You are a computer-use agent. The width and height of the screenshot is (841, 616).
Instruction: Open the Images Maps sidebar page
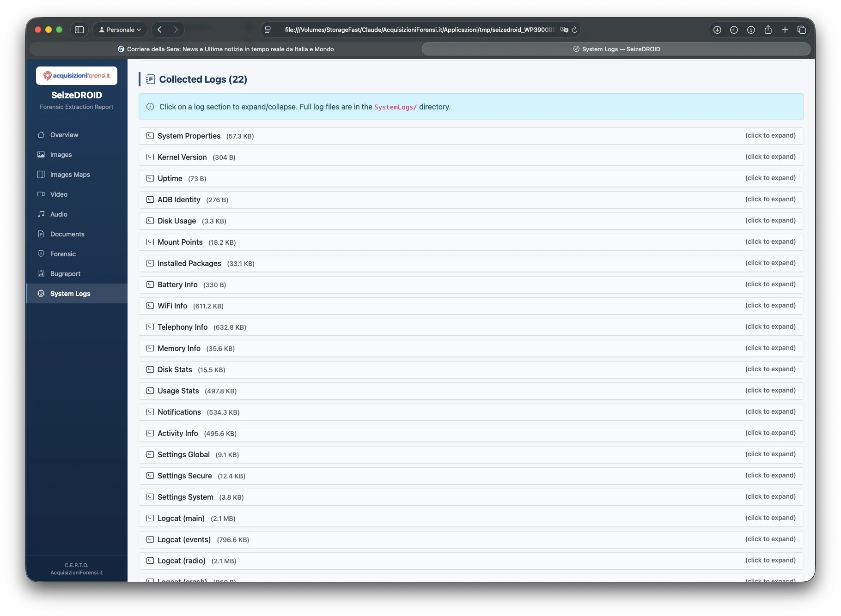pos(70,175)
